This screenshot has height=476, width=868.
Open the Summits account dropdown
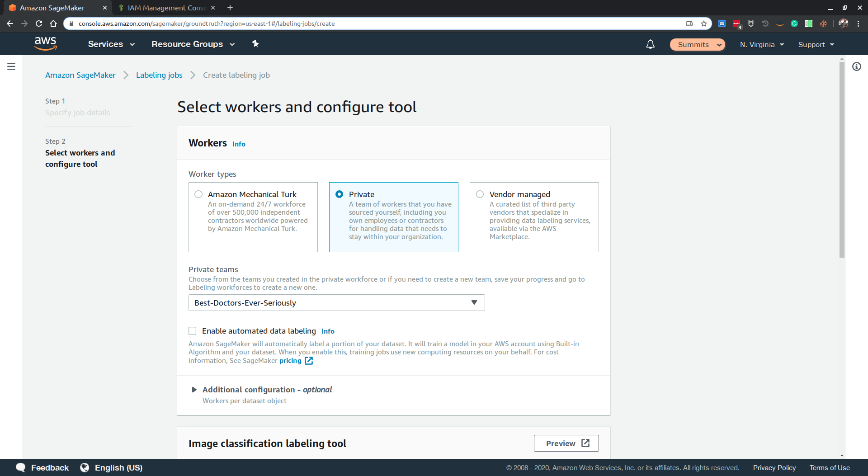(697, 44)
